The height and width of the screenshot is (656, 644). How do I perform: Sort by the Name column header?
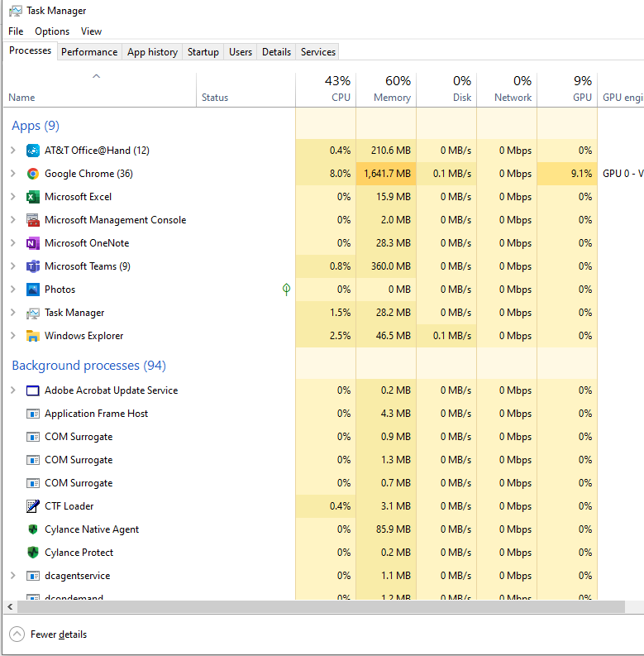tap(100, 90)
